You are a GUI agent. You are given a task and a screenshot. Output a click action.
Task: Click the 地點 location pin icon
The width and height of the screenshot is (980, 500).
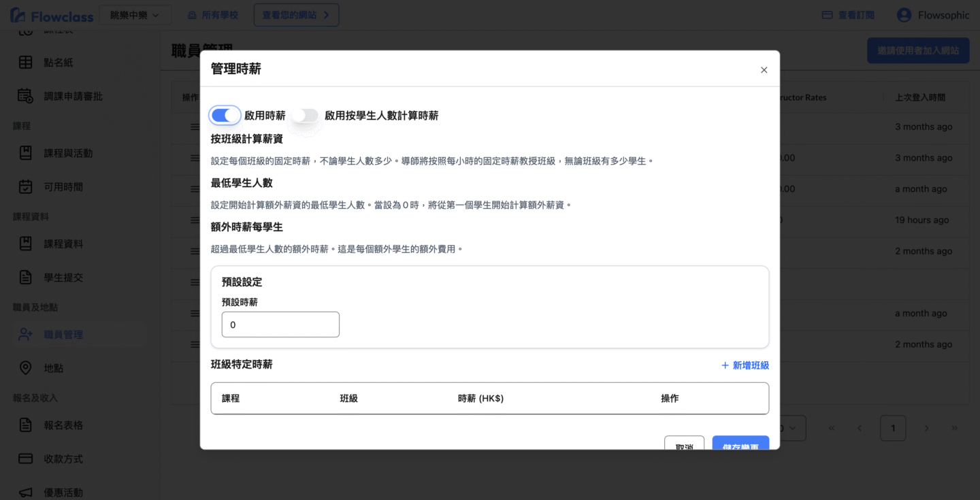(25, 368)
